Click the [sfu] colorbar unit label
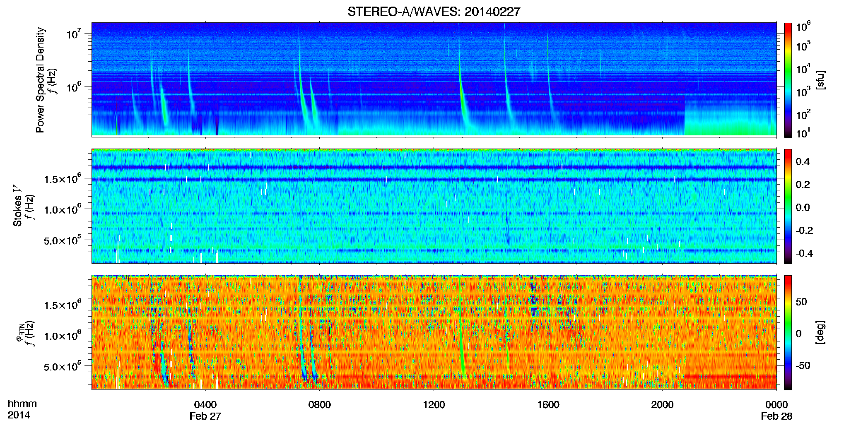 pyautogui.click(x=820, y=80)
